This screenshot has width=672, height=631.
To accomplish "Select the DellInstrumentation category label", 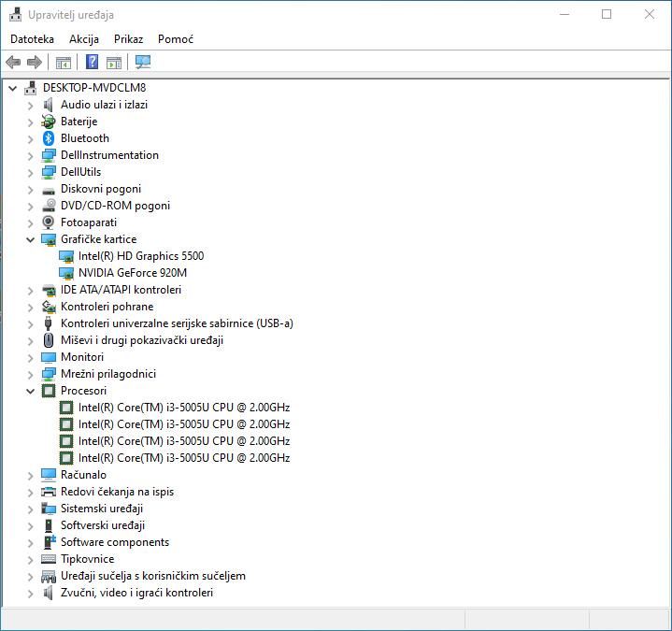I will [109, 155].
